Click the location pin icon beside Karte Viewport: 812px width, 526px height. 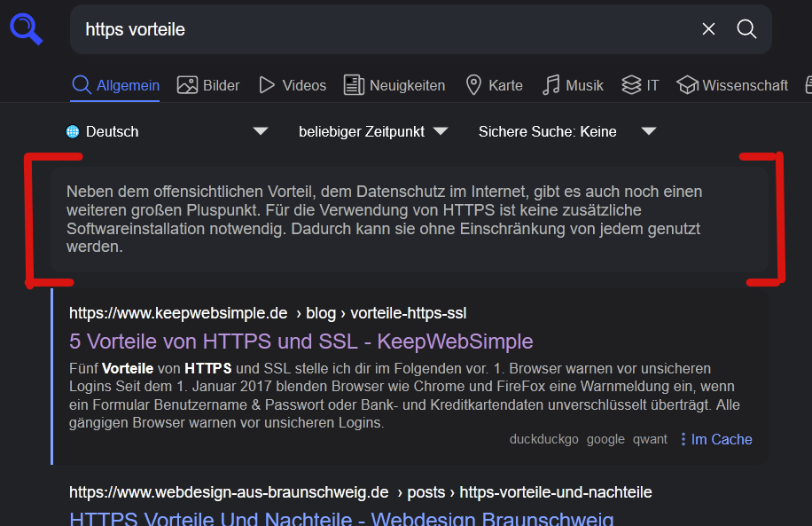pyautogui.click(x=472, y=84)
